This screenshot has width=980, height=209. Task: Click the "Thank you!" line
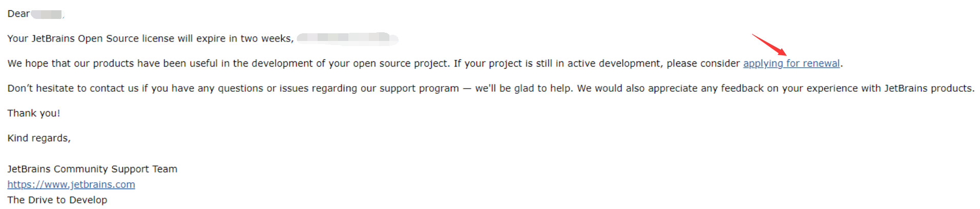click(34, 113)
